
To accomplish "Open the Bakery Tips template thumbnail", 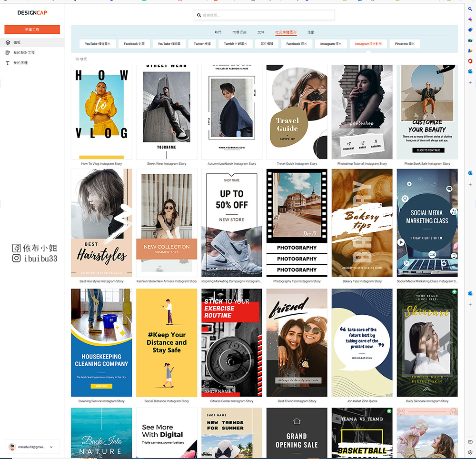I will [x=362, y=223].
